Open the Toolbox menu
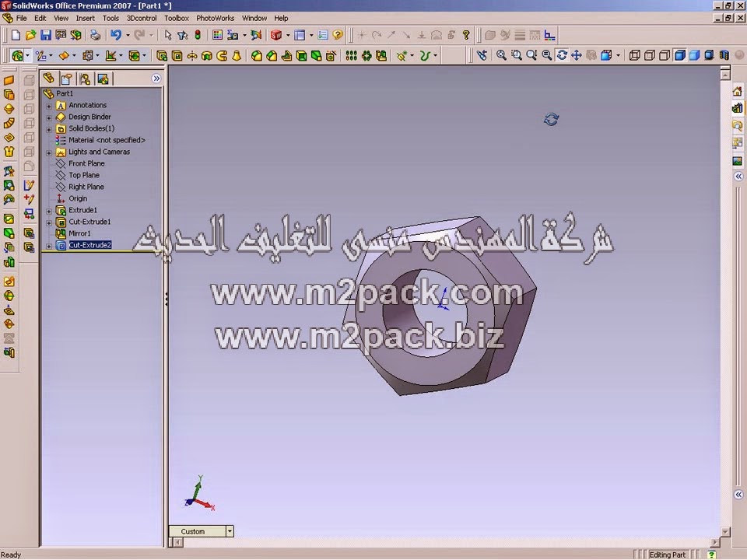The width and height of the screenshot is (747, 560). (177, 18)
